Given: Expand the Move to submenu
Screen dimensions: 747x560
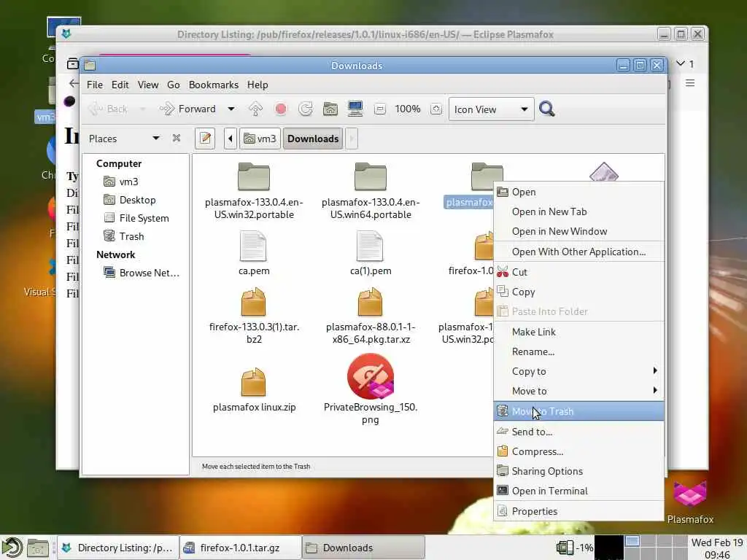Looking at the screenshot, I should 578,391.
